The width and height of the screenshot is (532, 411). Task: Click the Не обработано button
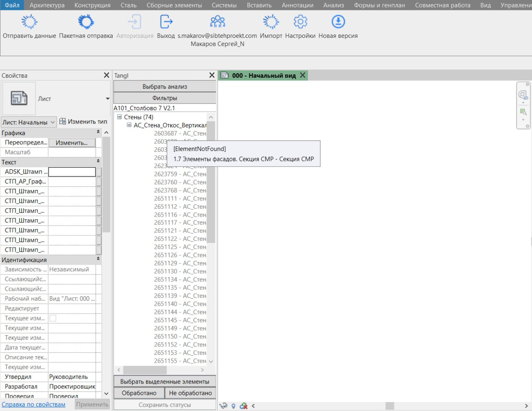point(190,393)
